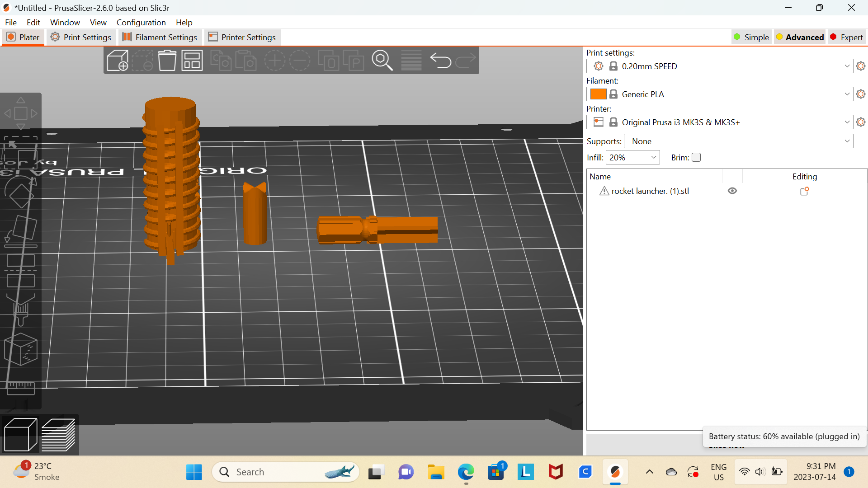The width and height of the screenshot is (868, 488).
Task: Click the Split to parts icon
Action: pyautogui.click(x=354, y=60)
